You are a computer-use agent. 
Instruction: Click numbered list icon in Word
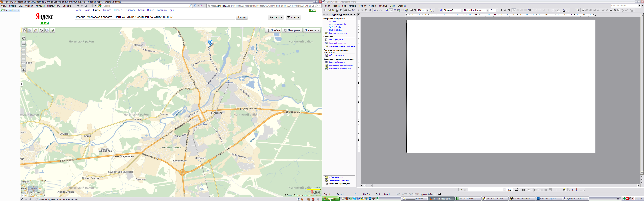pos(536,10)
